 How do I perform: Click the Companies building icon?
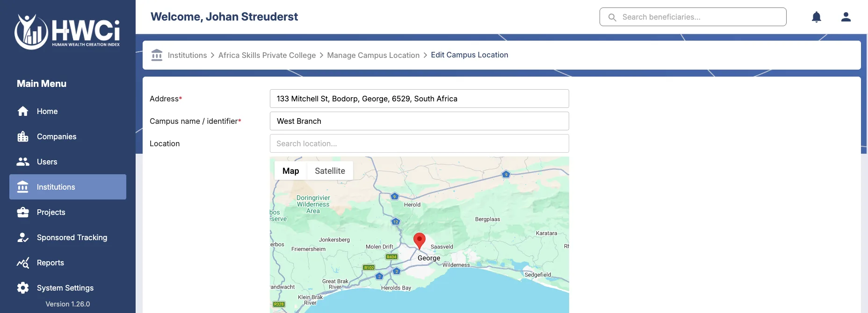[x=23, y=136]
